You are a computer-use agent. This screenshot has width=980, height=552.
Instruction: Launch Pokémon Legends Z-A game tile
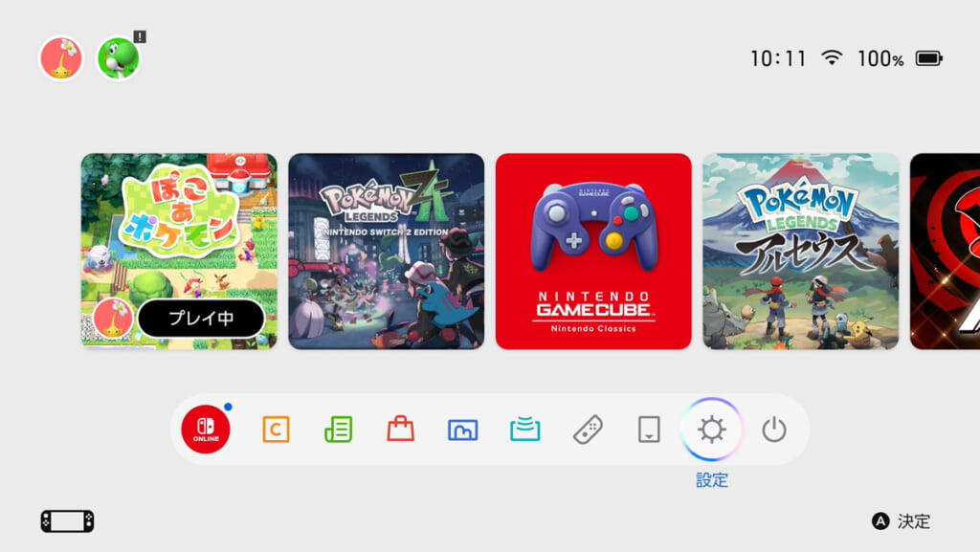(387, 251)
